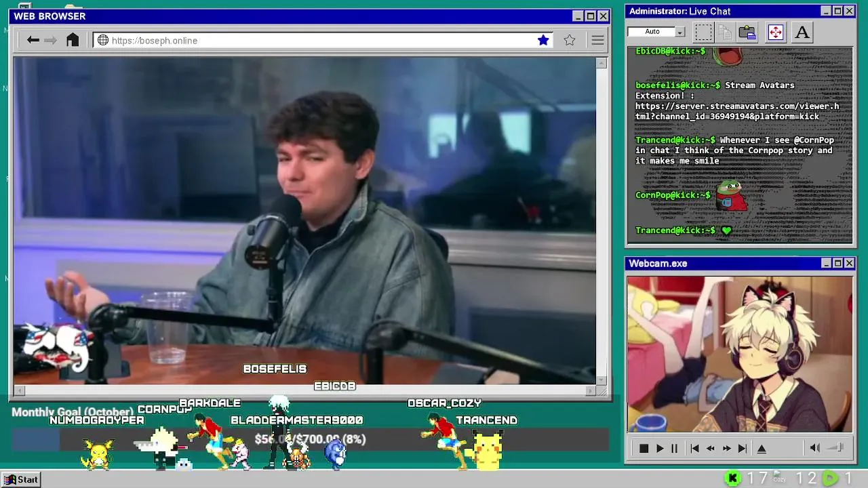The image size is (868, 488).
Task: Open the browser hamburger menu
Action: click(597, 40)
